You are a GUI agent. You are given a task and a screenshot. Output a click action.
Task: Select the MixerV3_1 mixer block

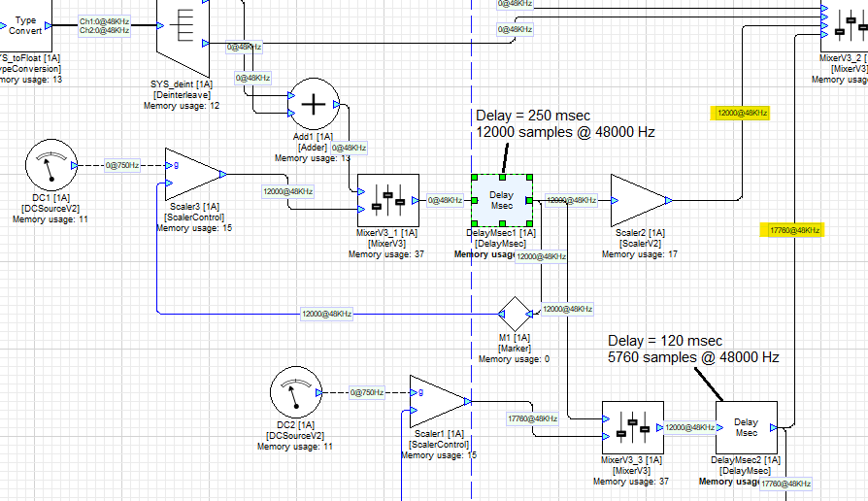(x=387, y=200)
